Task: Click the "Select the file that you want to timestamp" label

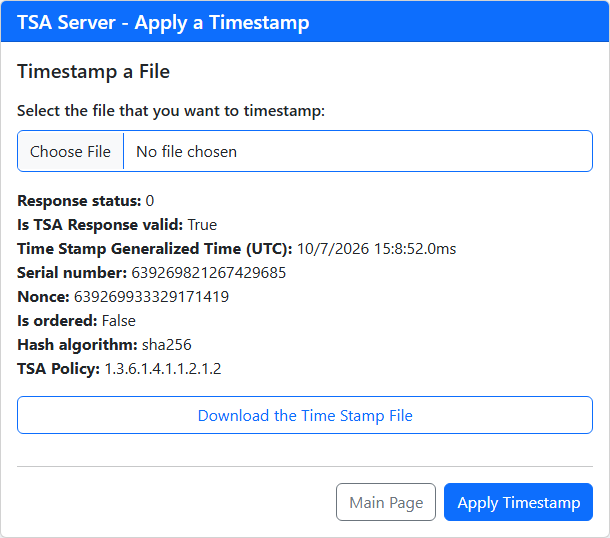Action: tap(171, 111)
